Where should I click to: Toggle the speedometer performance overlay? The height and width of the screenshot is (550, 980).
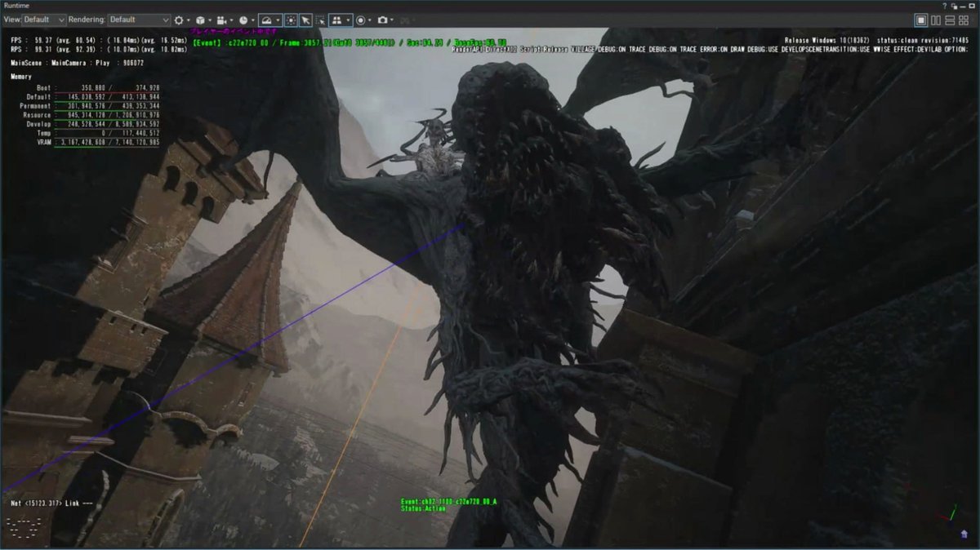click(x=267, y=20)
